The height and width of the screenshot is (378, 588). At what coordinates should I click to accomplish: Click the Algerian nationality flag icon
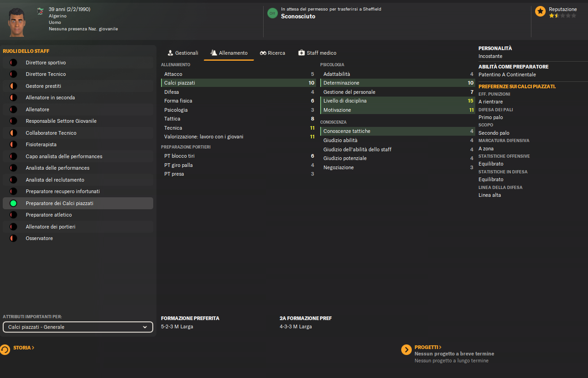click(40, 11)
